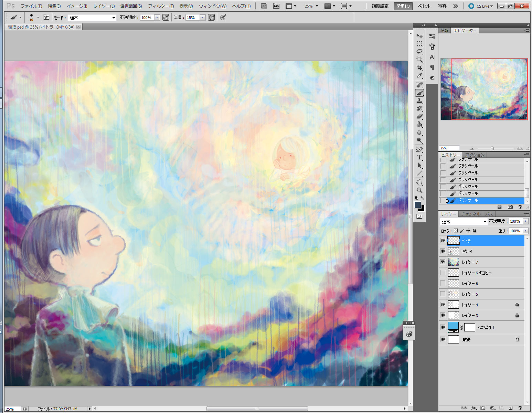Select the Zoom tool
Viewport: 532px width, 413px height.
point(419,190)
